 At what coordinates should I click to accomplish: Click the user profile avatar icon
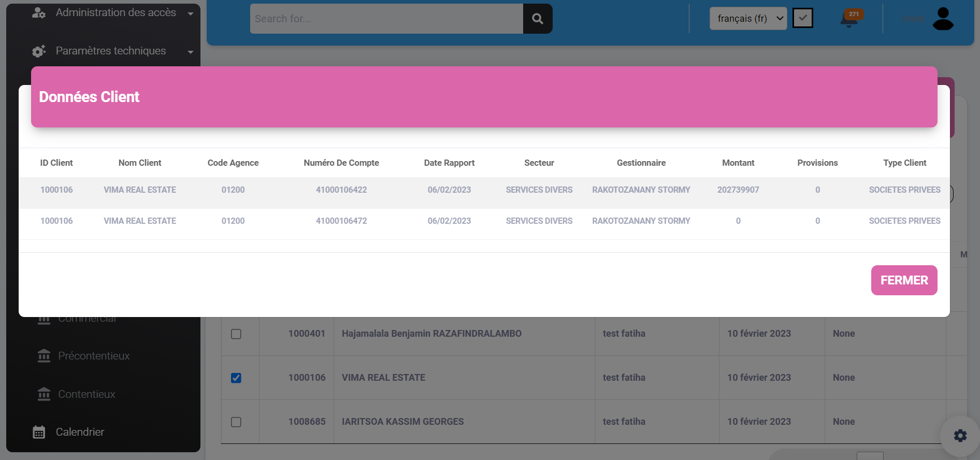click(943, 19)
